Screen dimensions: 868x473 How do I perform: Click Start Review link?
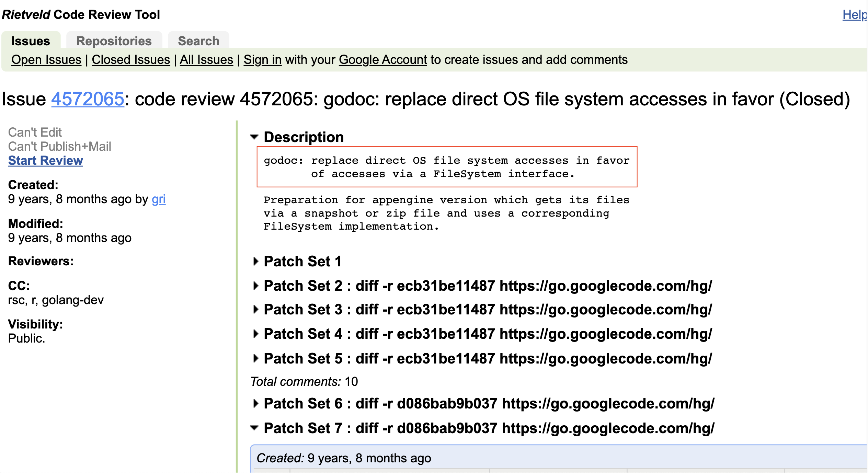coord(46,160)
